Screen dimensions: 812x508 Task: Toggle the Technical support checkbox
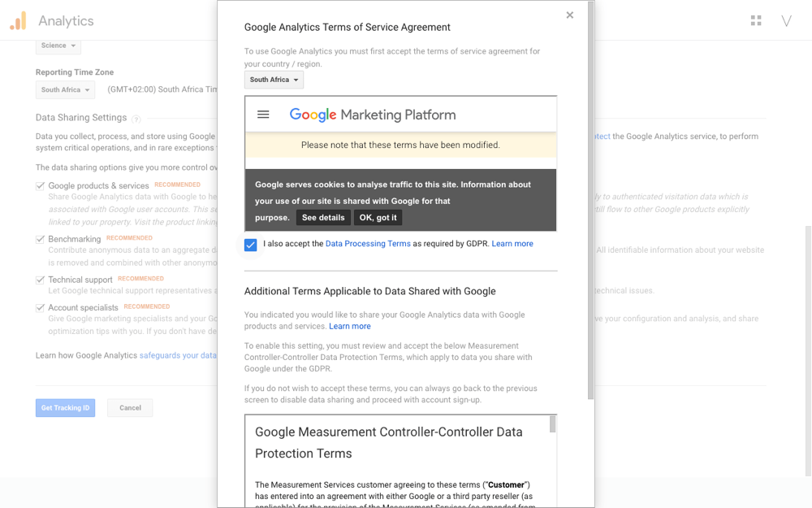[x=40, y=280]
